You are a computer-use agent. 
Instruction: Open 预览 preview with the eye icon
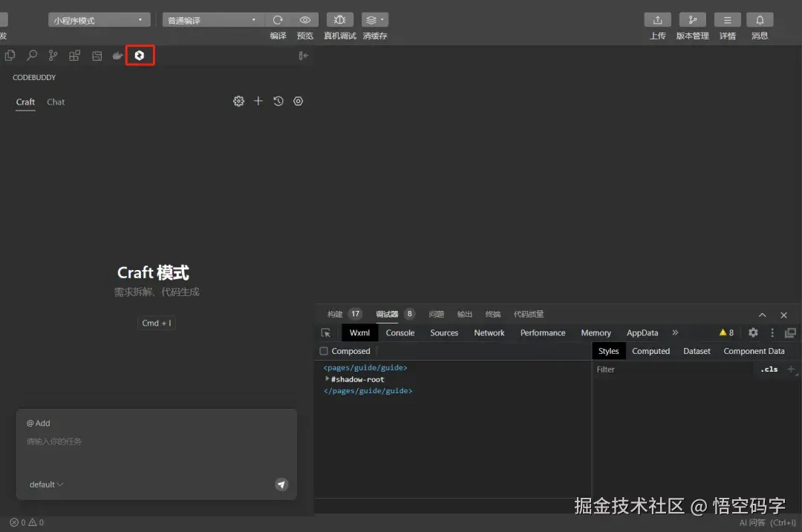click(x=304, y=19)
